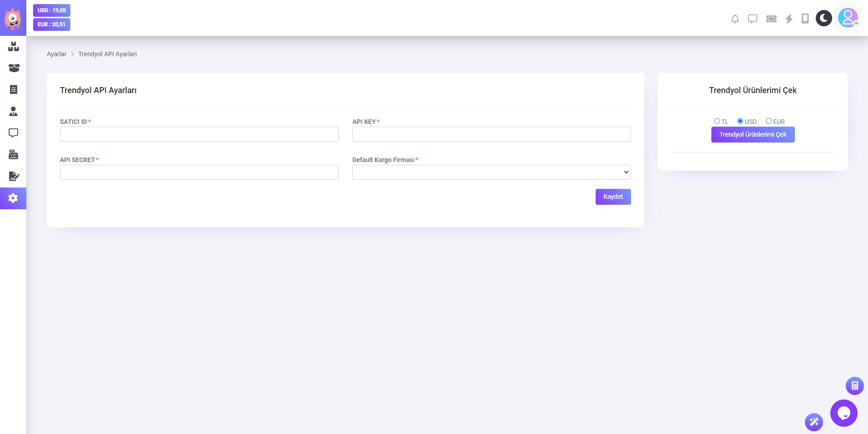Click the notification bell icon
868x434 pixels.
735,19
